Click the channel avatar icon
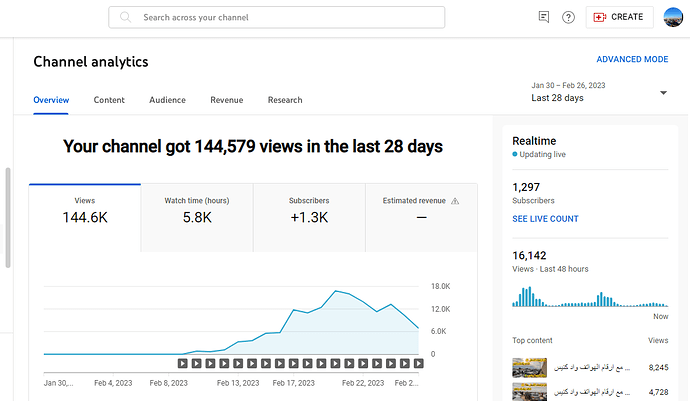 pyautogui.click(x=674, y=18)
